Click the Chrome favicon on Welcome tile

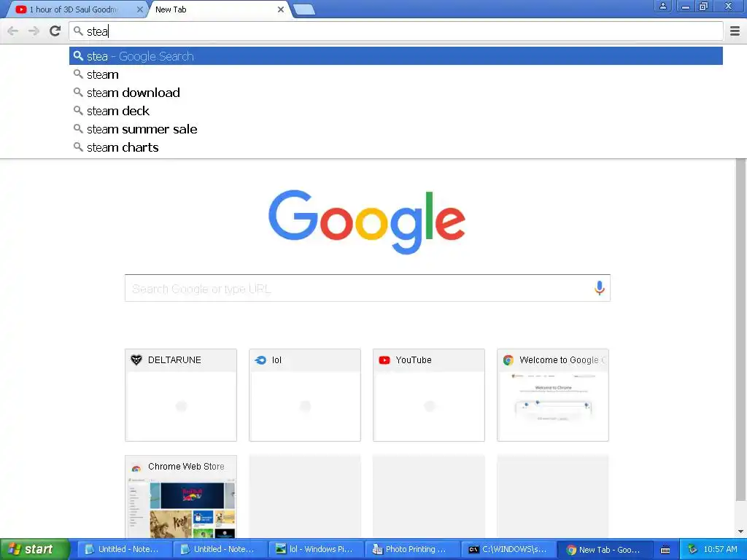point(508,360)
